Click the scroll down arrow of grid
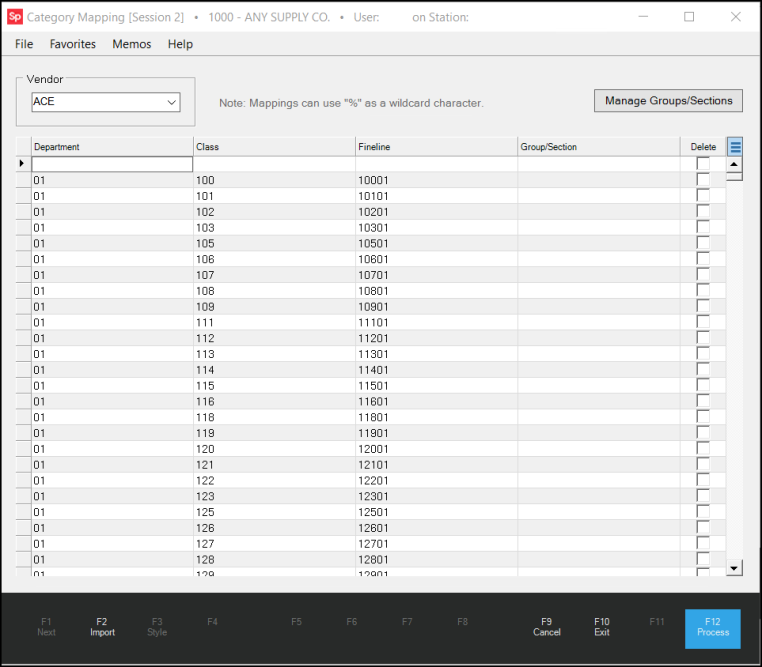 (x=734, y=568)
